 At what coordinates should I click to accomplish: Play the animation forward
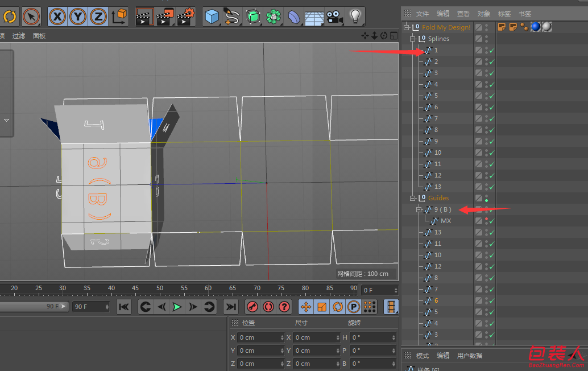177,307
